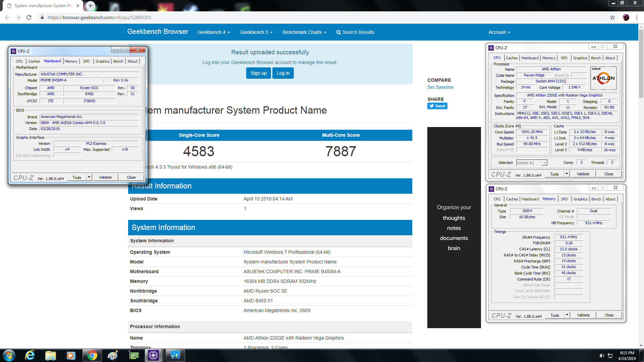Switch to CPU tab in Mainboard window
This screenshot has width=644, height=362.
click(19, 61)
